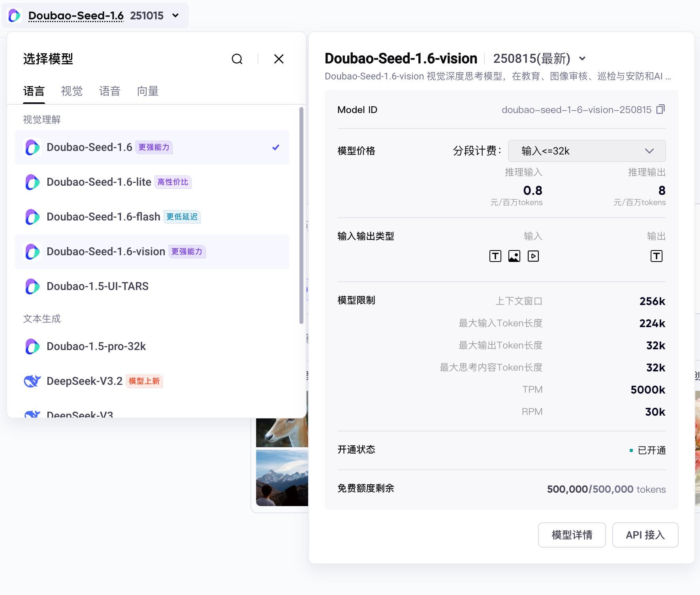Image resolution: width=700 pixels, height=595 pixels.
Task: Select the DeepSeek-V3.2 model
Action: coord(152,381)
